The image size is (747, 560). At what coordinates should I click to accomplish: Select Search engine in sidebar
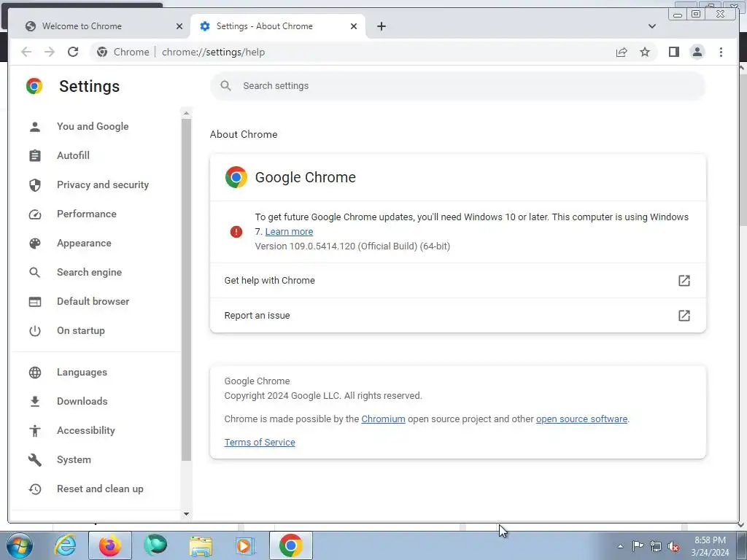(x=89, y=273)
